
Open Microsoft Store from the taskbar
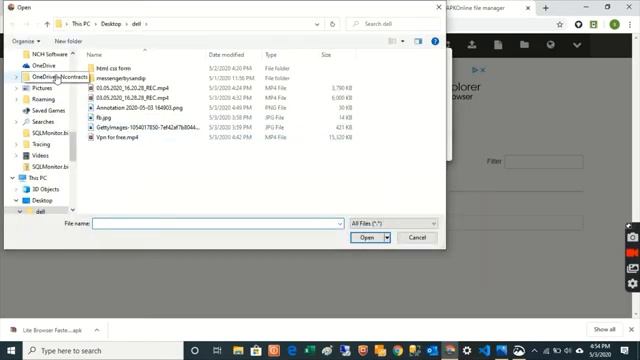coord(256,351)
